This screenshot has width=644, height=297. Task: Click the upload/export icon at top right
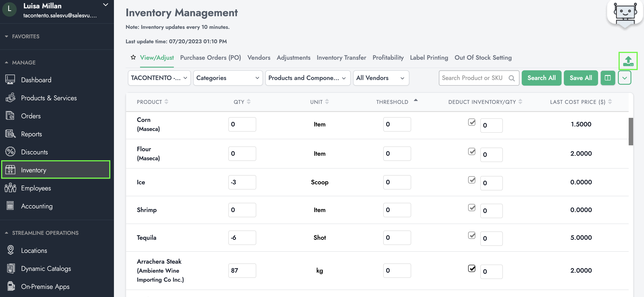click(628, 61)
